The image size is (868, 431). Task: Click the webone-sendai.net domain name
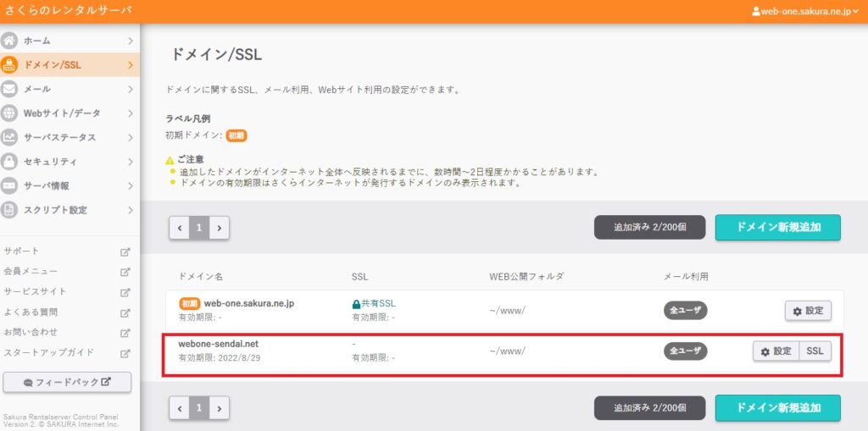tap(218, 344)
